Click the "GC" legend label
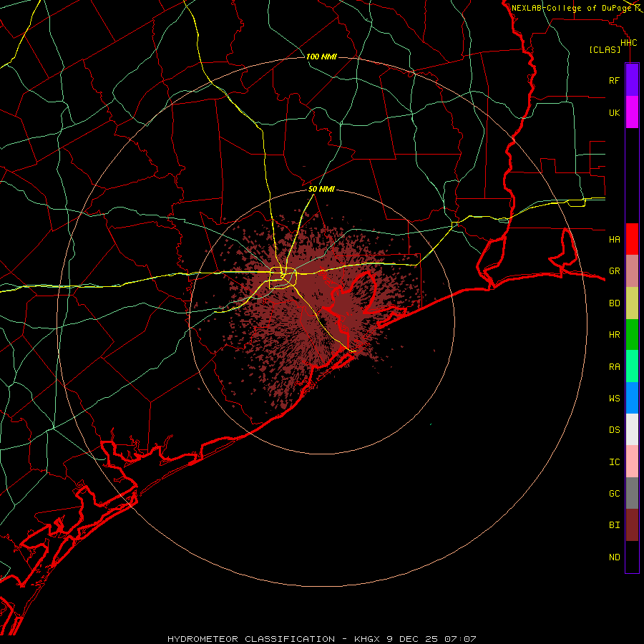This screenshot has width=644, height=644. point(614,493)
